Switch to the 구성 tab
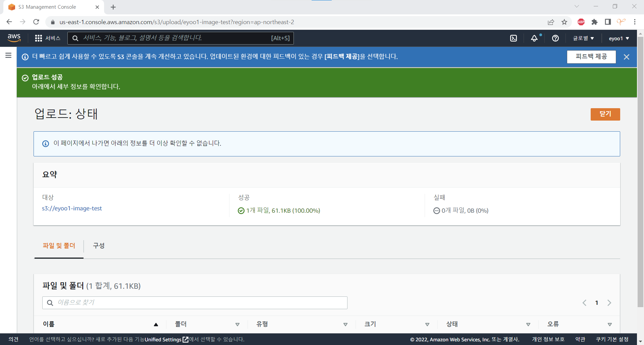Image resolution: width=644 pixels, height=345 pixels. [99, 246]
